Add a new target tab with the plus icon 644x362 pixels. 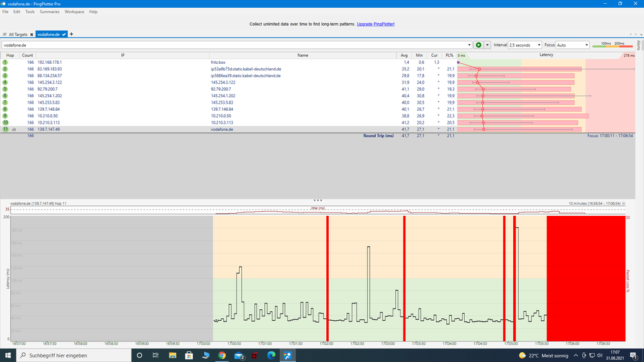(72, 34)
